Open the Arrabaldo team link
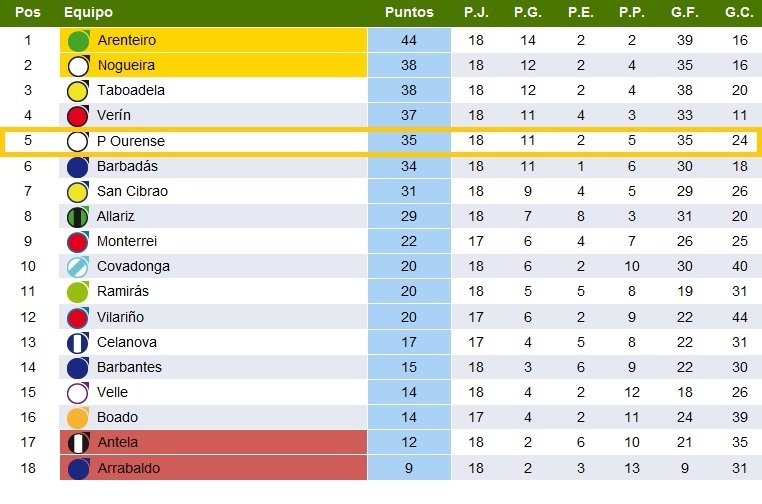 pos(129,468)
